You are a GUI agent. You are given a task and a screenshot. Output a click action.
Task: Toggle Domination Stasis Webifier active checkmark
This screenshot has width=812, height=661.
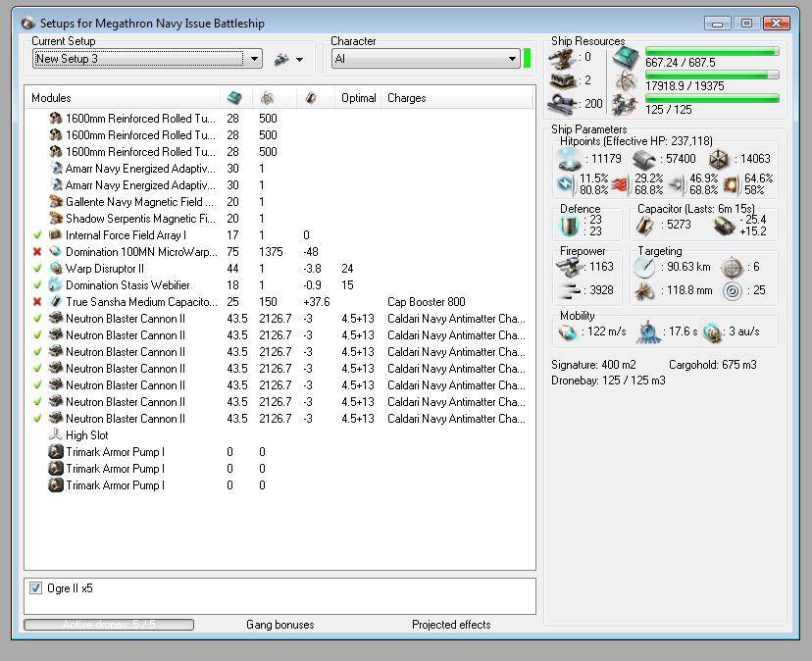click(x=37, y=285)
